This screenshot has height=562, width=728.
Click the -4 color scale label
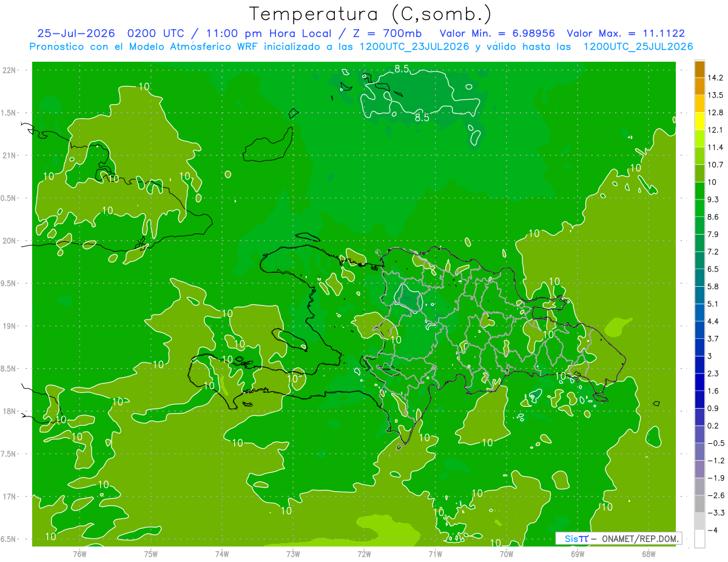(x=712, y=530)
